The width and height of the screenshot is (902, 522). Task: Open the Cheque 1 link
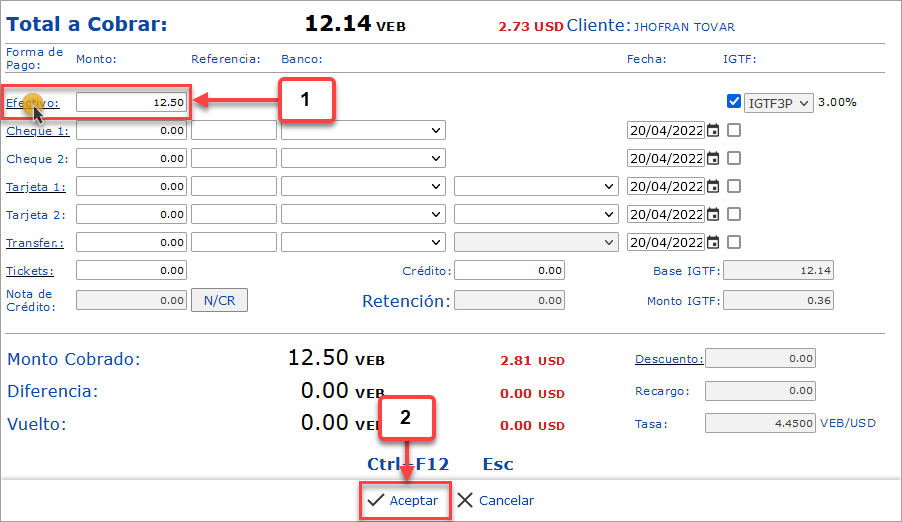click(37, 131)
